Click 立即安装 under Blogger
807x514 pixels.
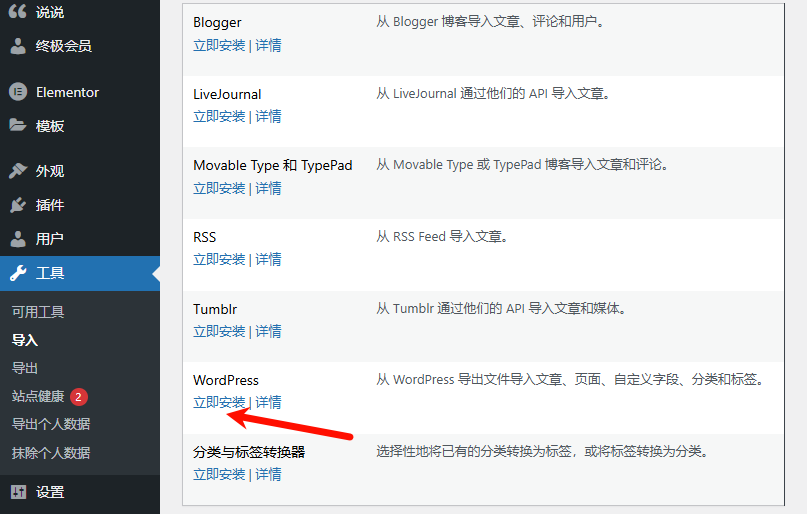pyautogui.click(x=219, y=45)
